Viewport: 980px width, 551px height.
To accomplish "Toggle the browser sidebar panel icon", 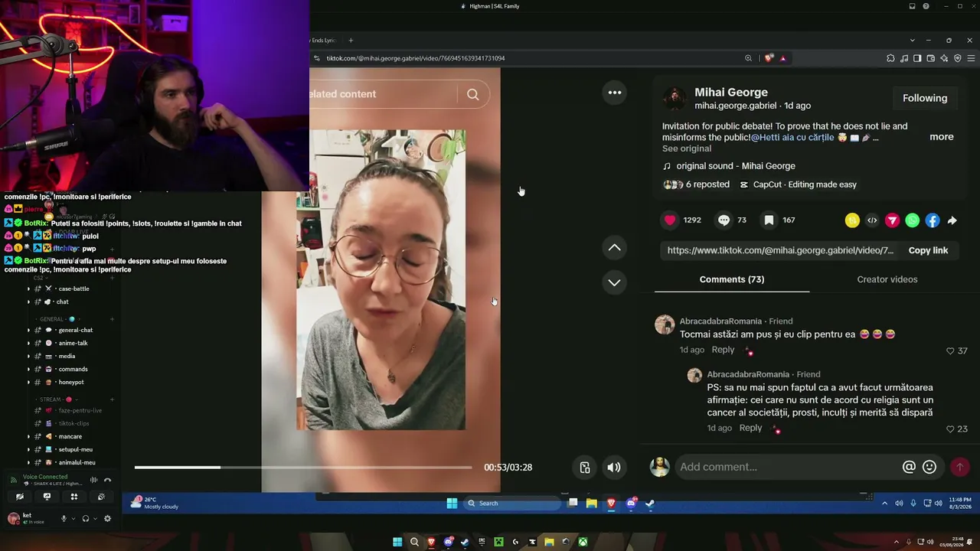I will coord(917,58).
